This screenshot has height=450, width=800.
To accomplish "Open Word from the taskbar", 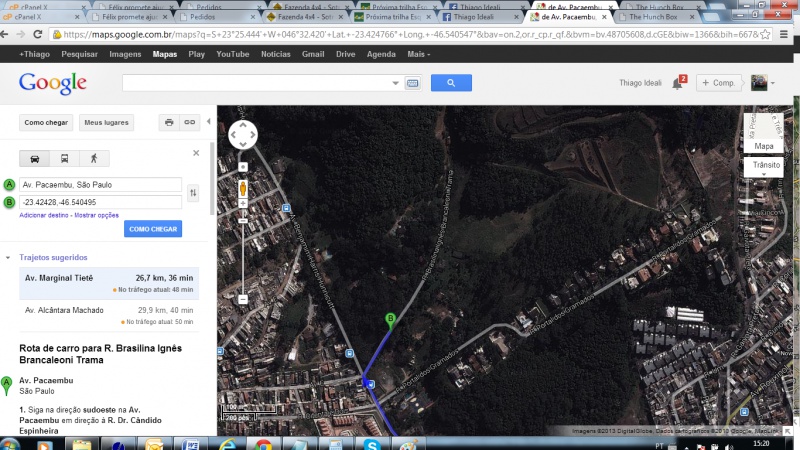I will [x=191, y=445].
